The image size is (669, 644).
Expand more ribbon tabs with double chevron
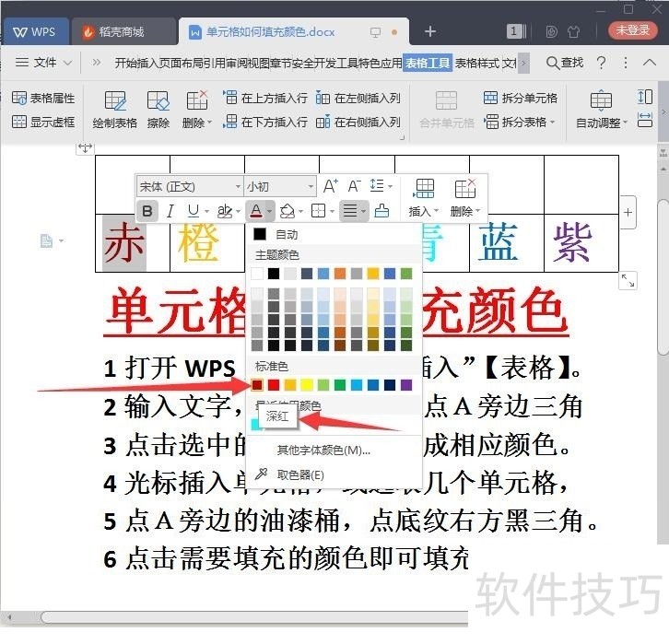tap(97, 63)
